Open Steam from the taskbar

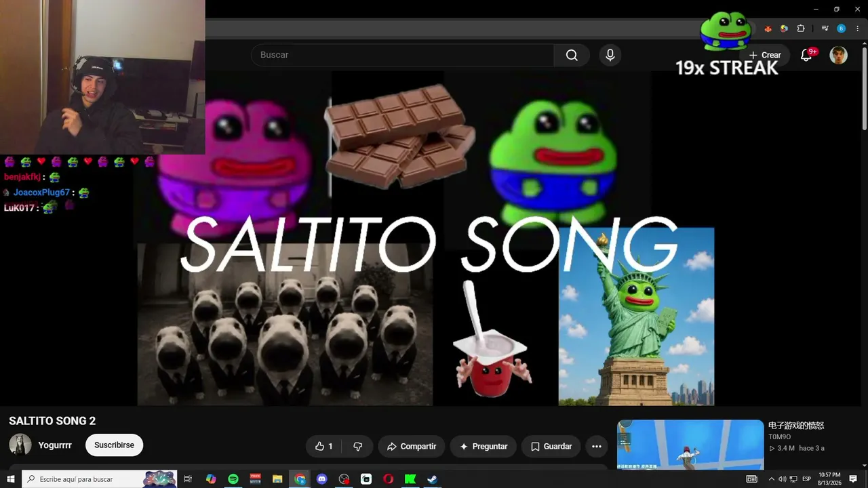click(x=432, y=479)
